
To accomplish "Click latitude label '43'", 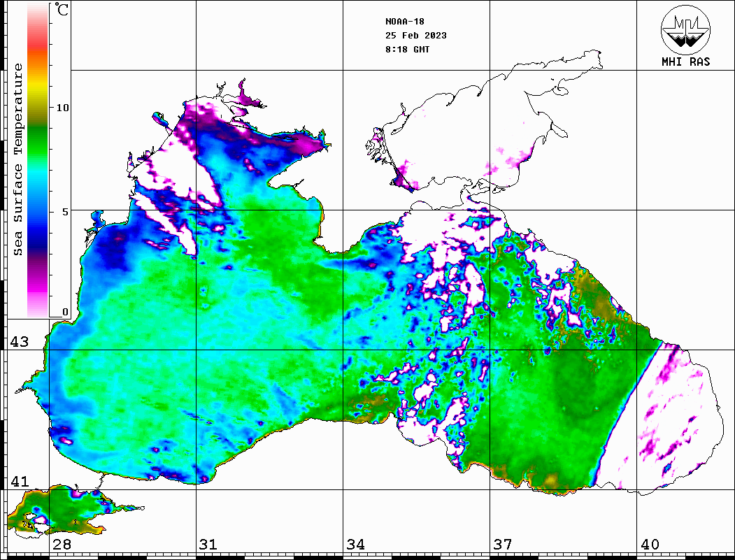I will [20, 342].
